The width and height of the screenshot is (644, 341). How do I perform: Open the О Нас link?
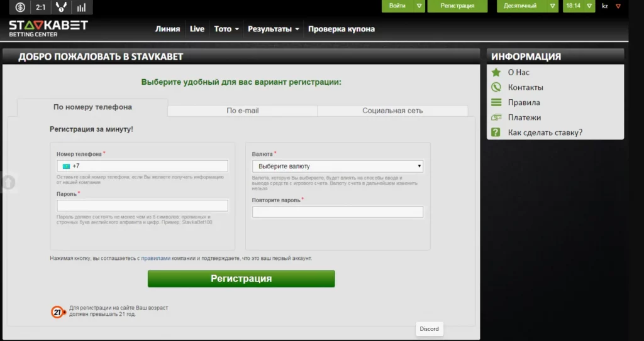[519, 72]
